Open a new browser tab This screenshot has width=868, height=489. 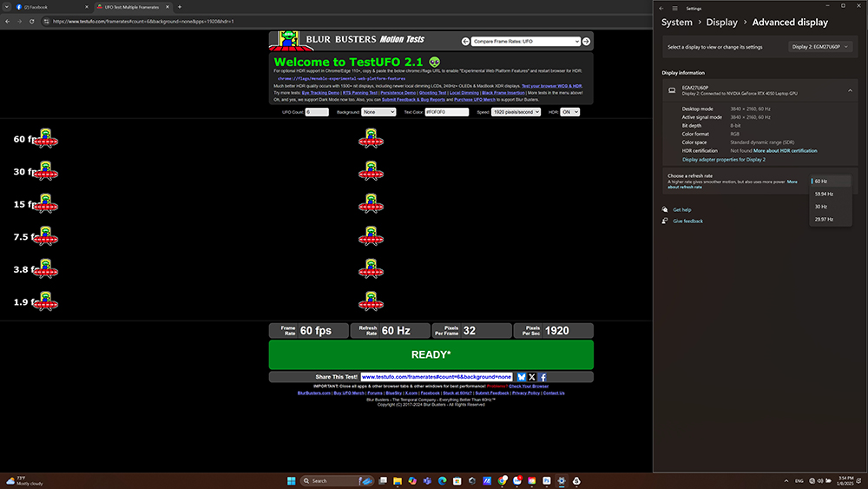pyautogui.click(x=180, y=7)
